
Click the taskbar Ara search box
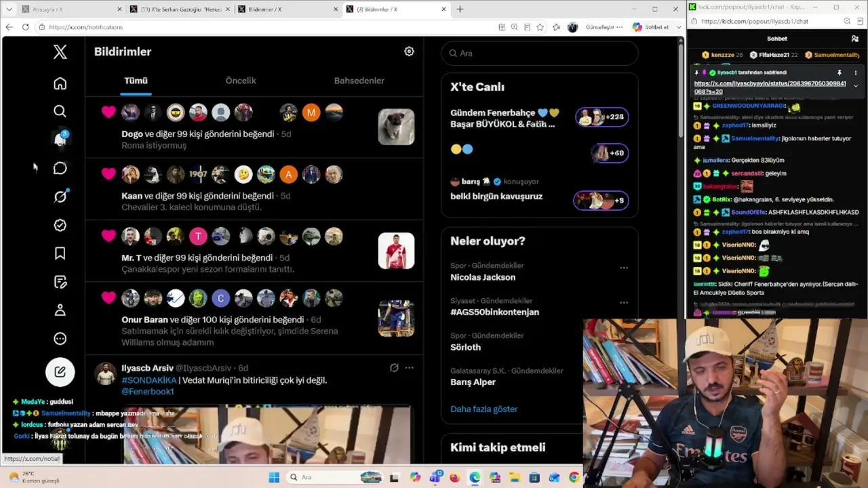click(x=334, y=477)
